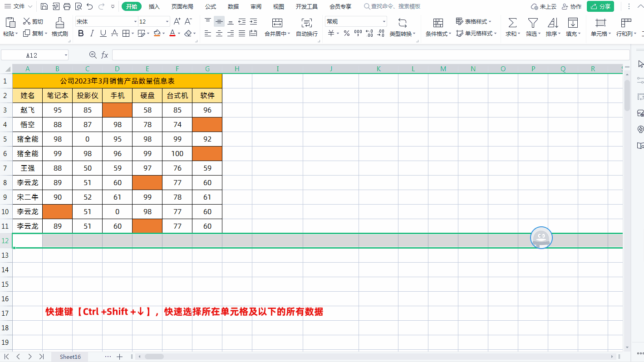Click decrease indent icon

coord(242,21)
